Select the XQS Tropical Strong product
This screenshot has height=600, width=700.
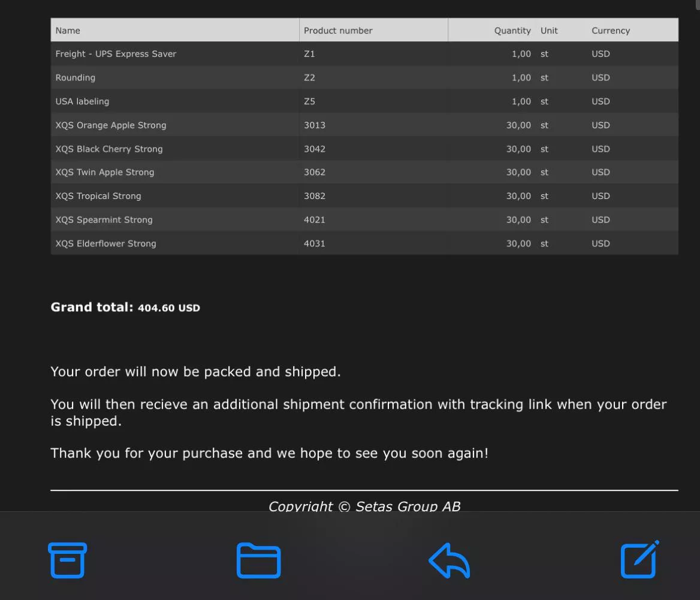pos(98,196)
